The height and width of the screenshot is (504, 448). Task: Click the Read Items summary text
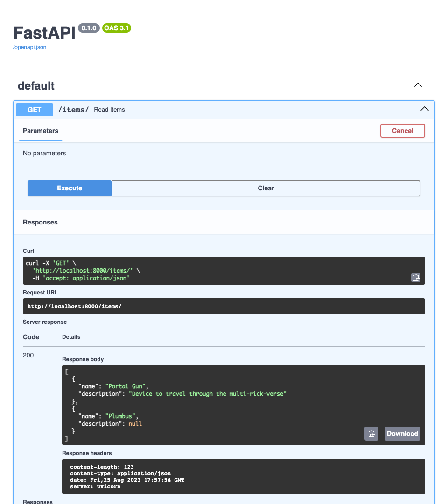(x=109, y=110)
